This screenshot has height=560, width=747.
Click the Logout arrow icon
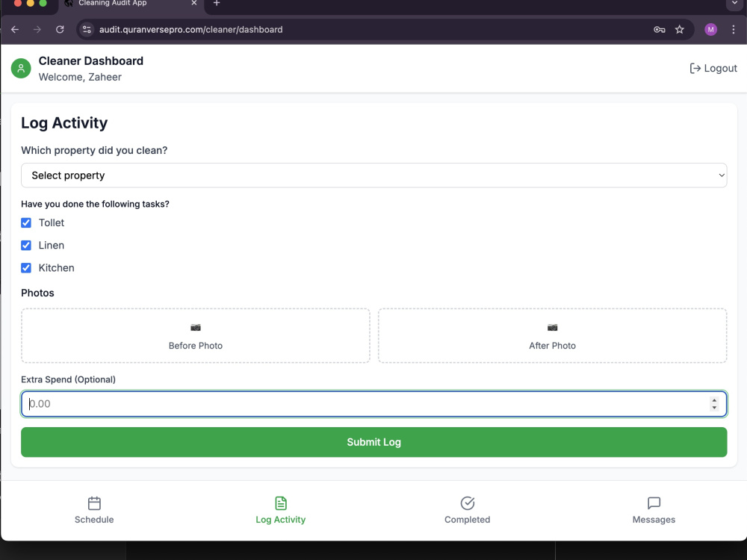point(695,69)
